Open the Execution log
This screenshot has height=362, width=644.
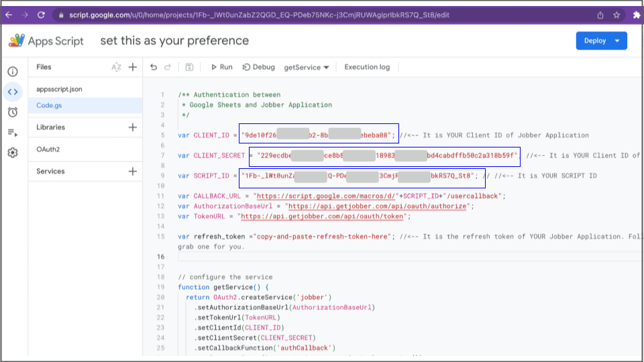(x=367, y=67)
